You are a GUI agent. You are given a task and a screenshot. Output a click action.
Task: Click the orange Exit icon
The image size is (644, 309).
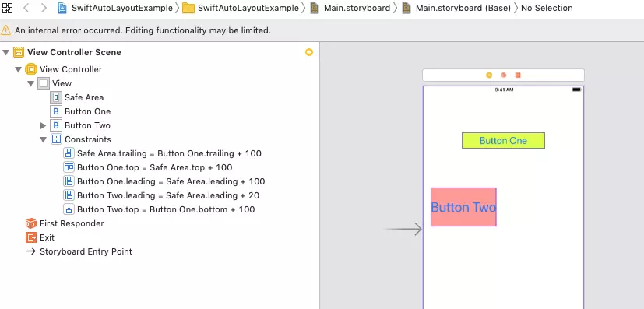(x=31, y=237)
